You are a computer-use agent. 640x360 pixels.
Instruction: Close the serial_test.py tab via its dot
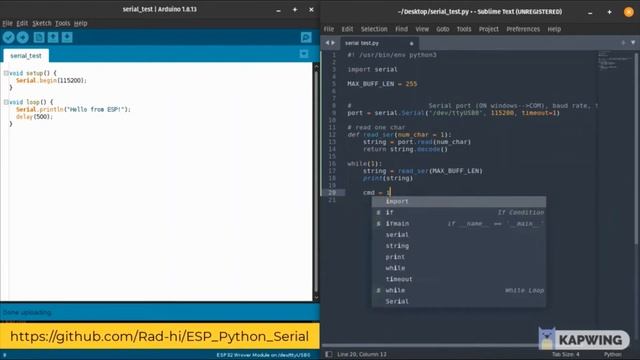point(411,43)
